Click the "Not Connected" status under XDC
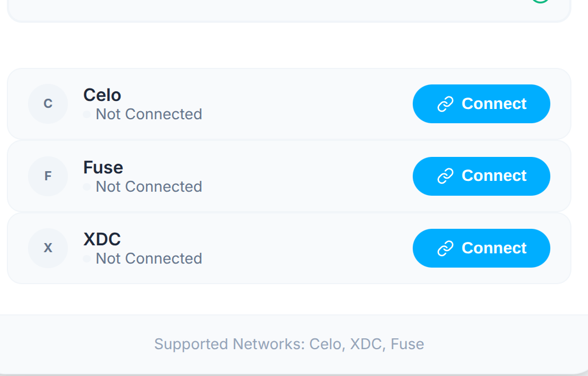588x376 pixels. (x=148, y=258)
